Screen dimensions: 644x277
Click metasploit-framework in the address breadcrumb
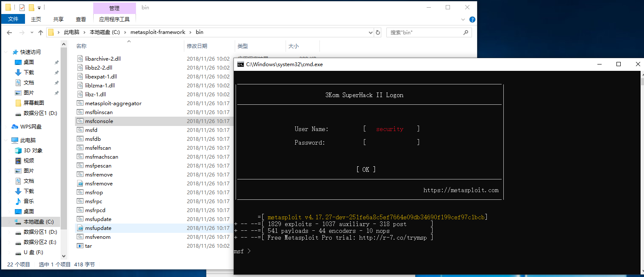point(158,32)
